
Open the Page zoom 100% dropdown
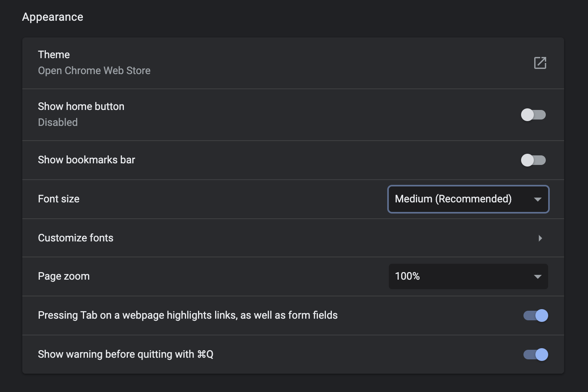click(468, 276)
